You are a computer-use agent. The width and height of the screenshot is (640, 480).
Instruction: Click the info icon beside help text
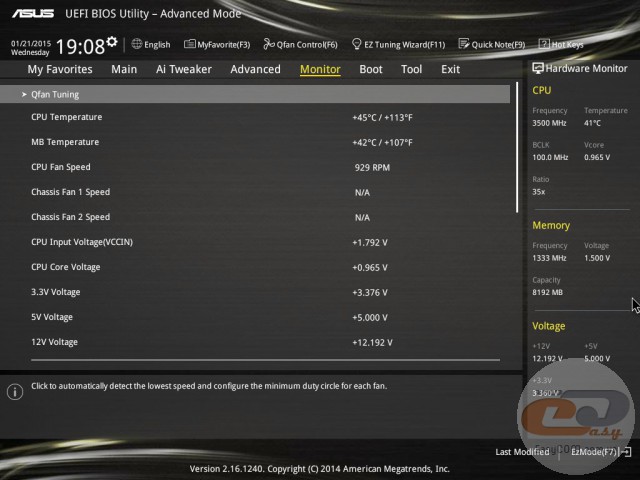(15, 392)
